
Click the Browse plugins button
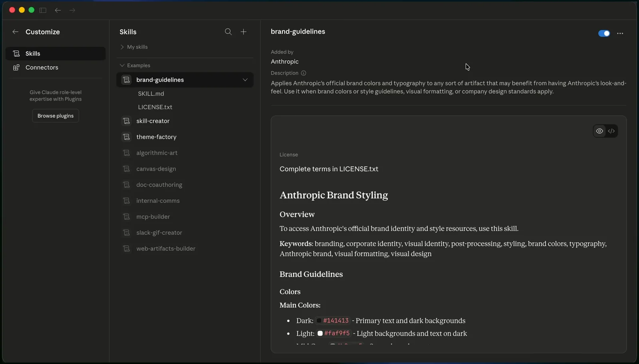pyautogui.click(x=56, y=116)
